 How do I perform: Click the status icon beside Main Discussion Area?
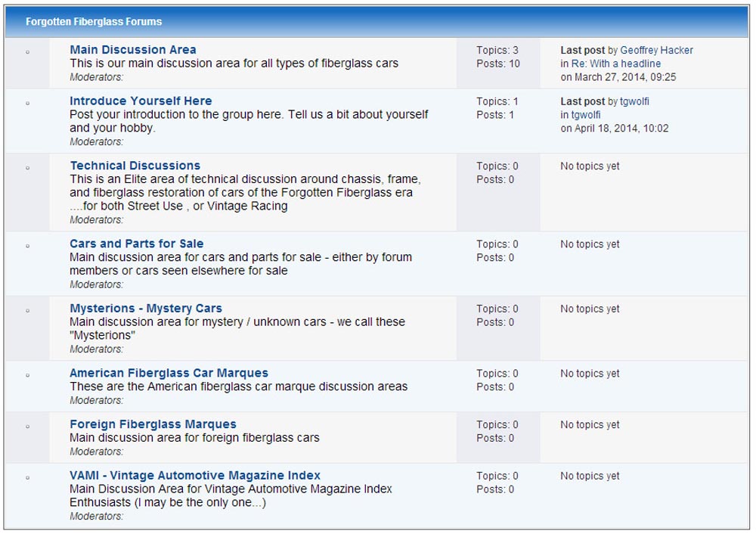click(x=28, y=51)
